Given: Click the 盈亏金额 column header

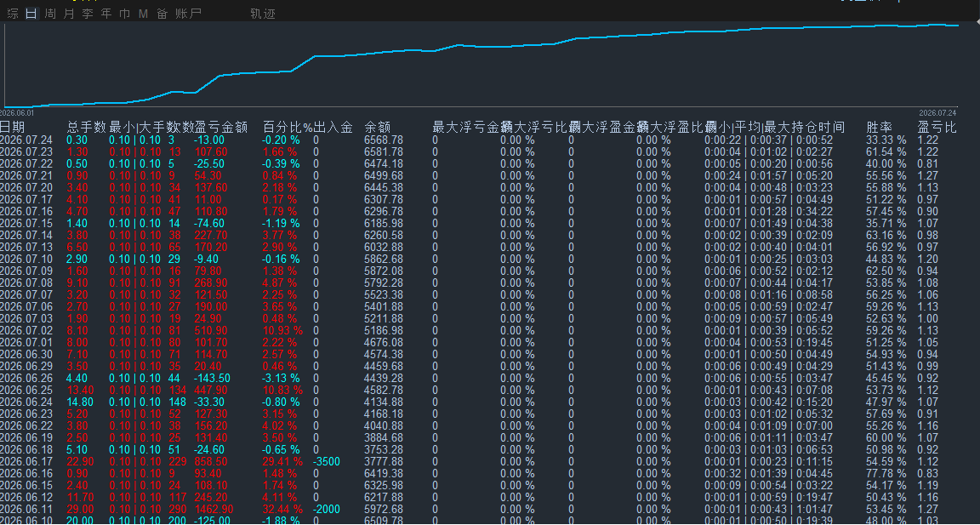Looking at the screenshot, I should pyautogui.click(x=222, y=128).
